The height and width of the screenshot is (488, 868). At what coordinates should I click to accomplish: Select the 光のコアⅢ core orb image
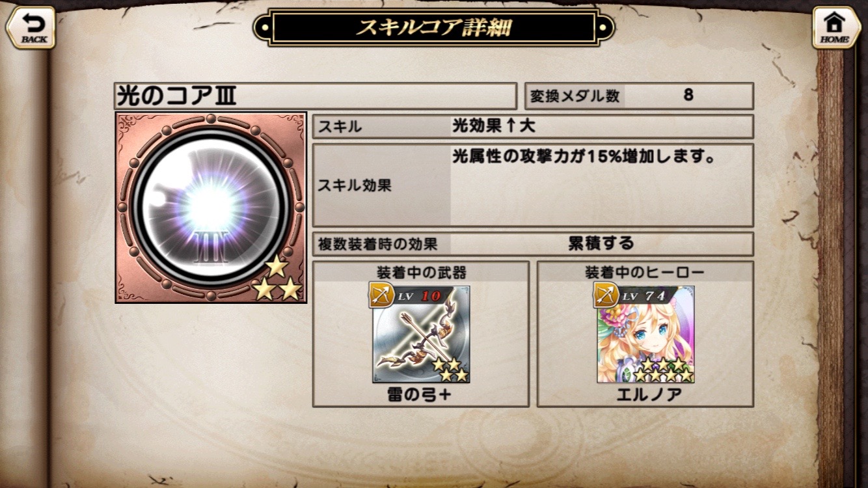click(211, 208)
